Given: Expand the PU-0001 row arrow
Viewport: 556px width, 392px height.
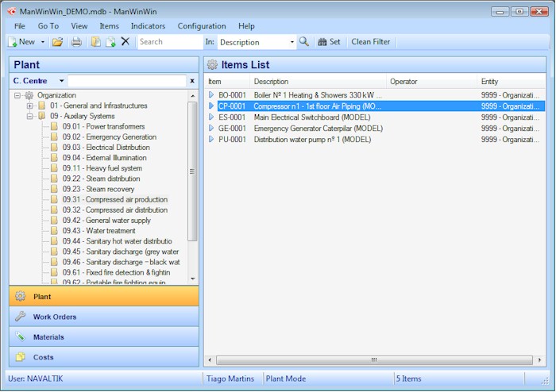Looking at the screenshot, I should [211, 139].
